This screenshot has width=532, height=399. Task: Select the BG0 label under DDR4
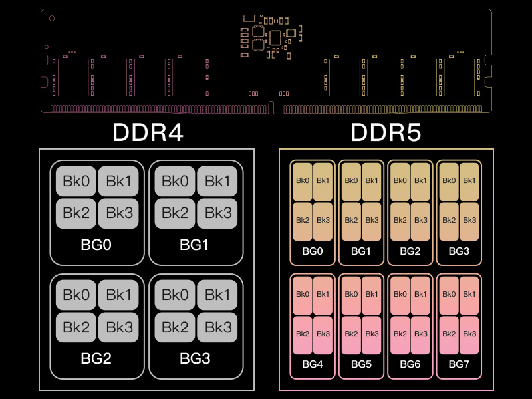[x=96, y=245]
